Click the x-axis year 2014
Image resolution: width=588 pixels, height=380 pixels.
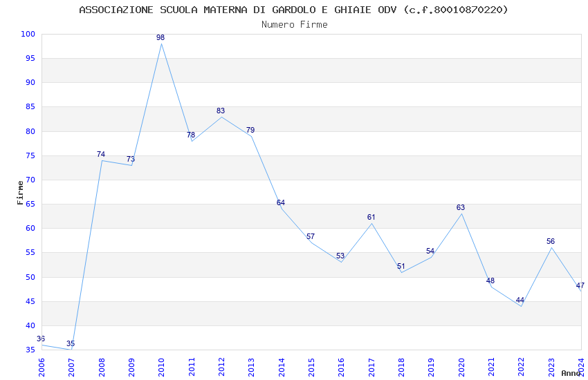282,368
